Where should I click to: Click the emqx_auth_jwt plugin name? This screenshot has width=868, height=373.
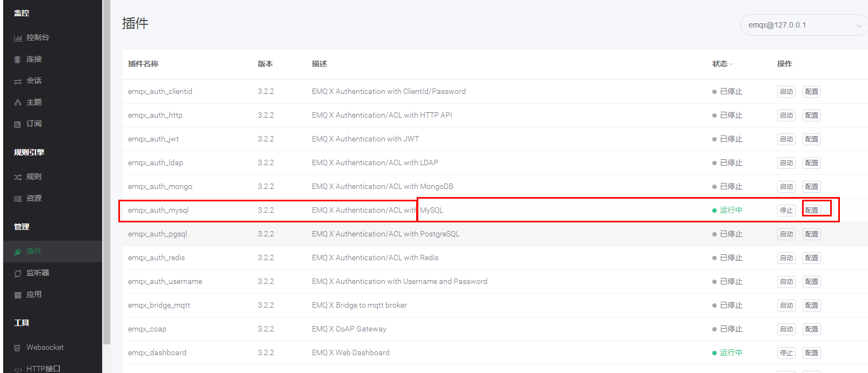point(153,139)
